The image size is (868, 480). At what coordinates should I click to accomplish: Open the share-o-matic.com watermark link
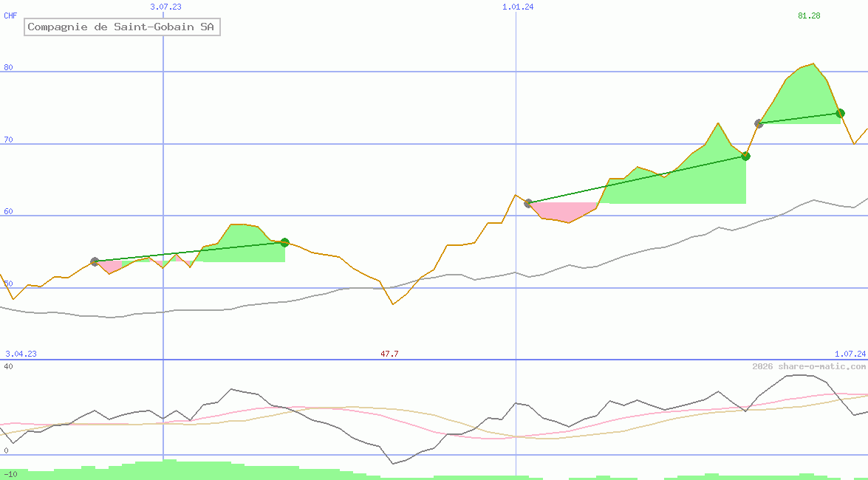(809, 366)
